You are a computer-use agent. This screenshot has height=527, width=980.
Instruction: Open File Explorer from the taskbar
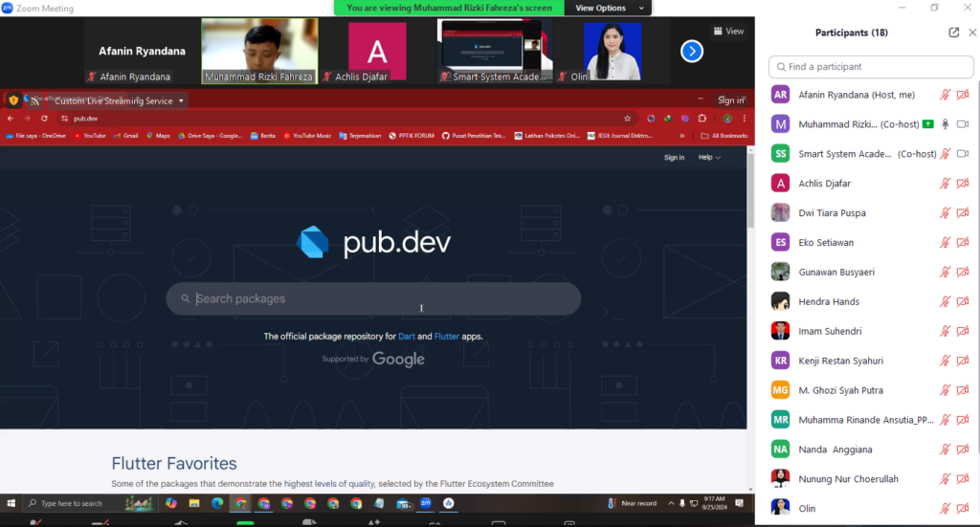[194, 503]
